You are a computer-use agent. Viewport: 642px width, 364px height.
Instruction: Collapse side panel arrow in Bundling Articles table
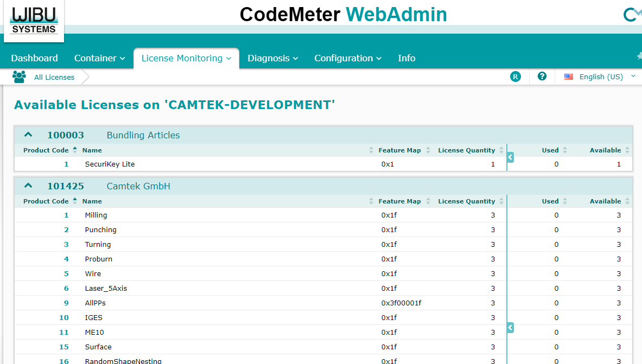coord(510,157)
